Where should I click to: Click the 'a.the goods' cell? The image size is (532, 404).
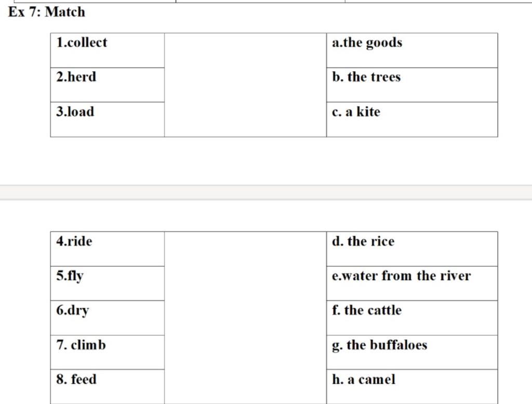(x=412, y=50)
